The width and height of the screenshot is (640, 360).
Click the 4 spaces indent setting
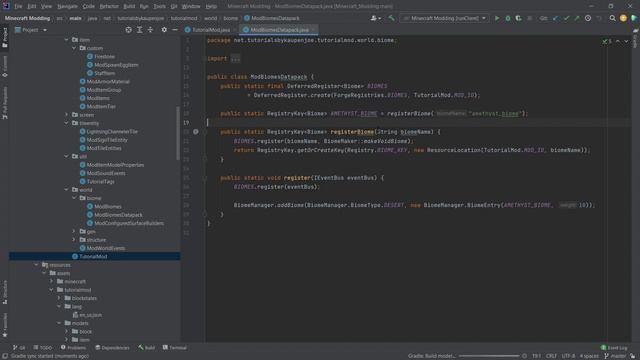tap(589, 356)
